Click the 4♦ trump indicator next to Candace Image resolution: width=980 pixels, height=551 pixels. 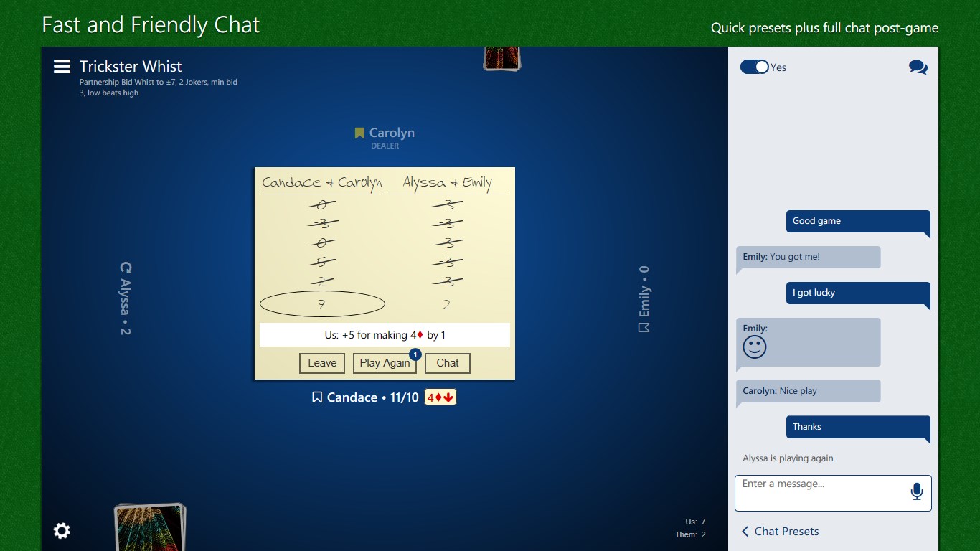coord(439,397)
